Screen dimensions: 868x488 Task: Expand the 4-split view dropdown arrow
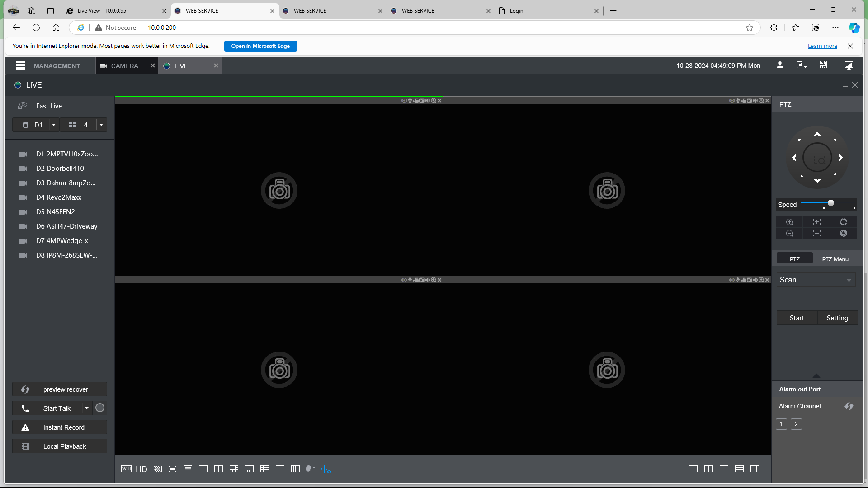pos(101,125)
